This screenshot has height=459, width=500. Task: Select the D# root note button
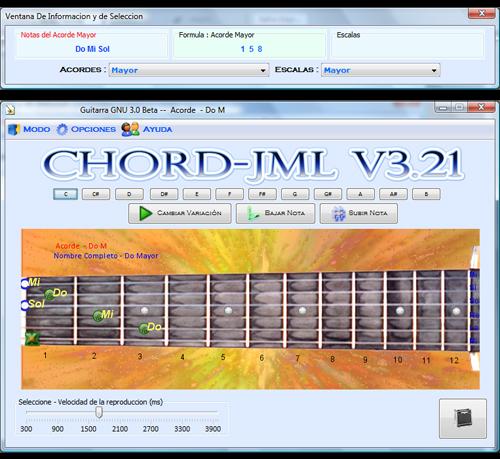pyautogui.click(x=164, y=194)
